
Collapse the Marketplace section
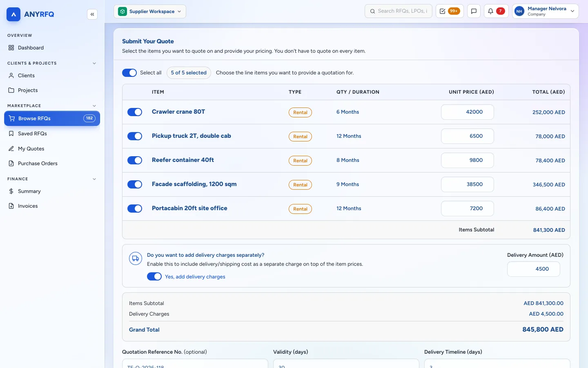pyautogui.click(x=94, y=106)
